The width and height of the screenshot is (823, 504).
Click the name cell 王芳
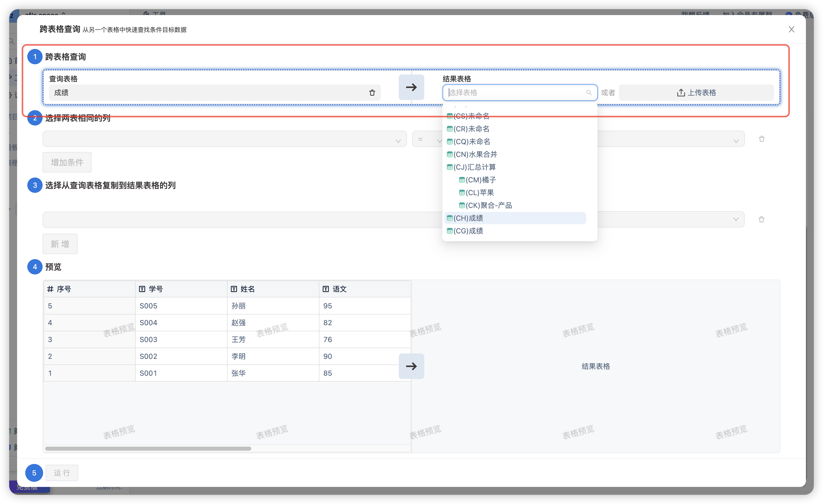click(x=273, y=339)
